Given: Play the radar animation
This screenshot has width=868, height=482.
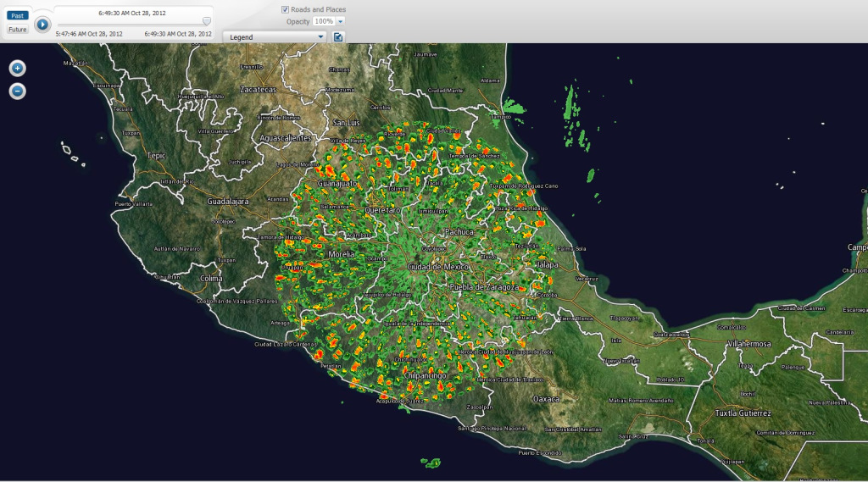Looking at the screenshot, I should [42, 25].
